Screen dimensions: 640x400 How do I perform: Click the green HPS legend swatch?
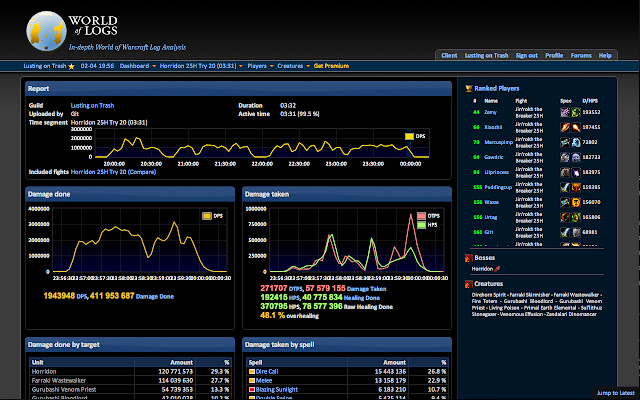[421, 225]
